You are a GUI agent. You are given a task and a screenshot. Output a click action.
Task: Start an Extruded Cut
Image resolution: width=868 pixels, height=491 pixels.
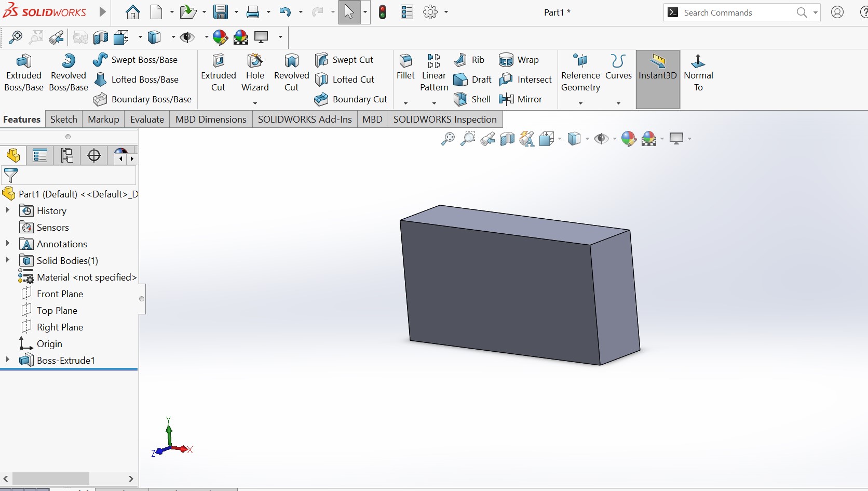pos(219,73)
